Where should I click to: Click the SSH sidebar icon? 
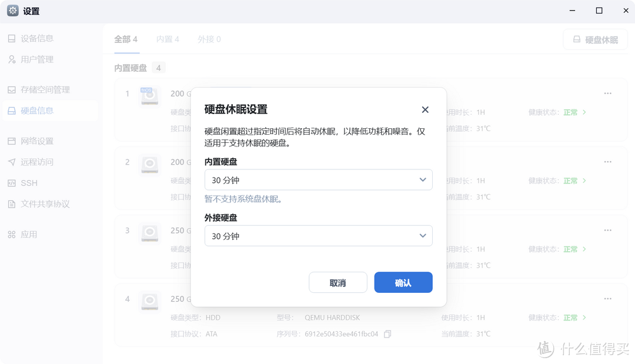click(12, 183)
